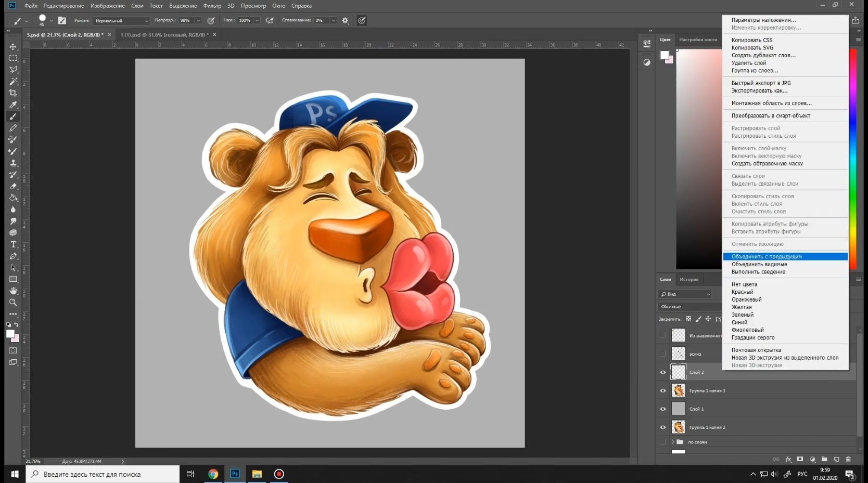
Task: Click the foreground color swatch in toolbar
Action: pyautogui.click(x=10, y=334)
